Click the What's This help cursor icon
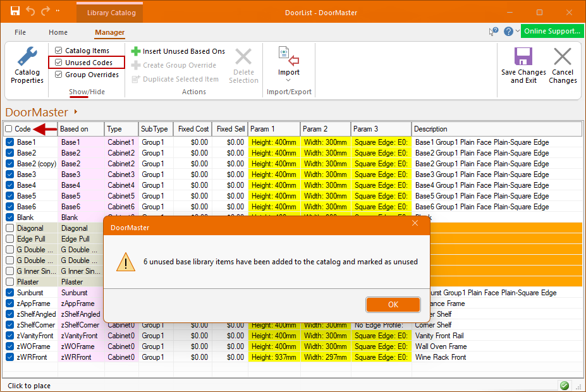This screenshot has width=586, height=392. point(494,32)
